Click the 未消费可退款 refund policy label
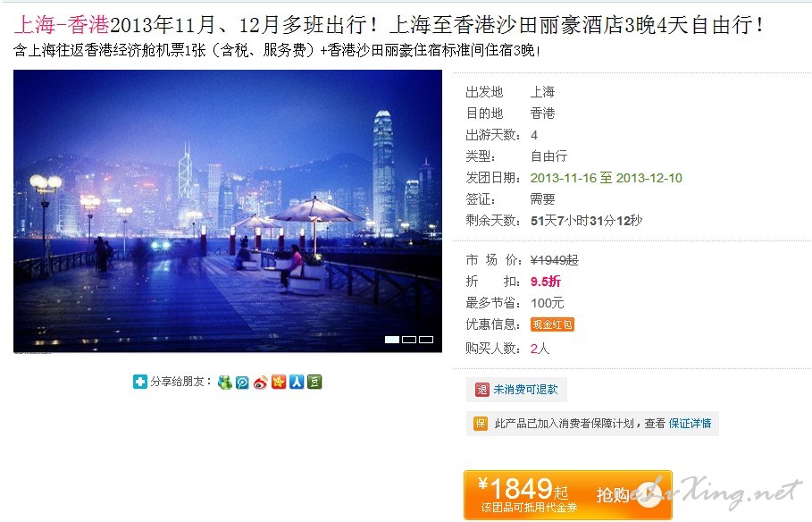The image size is (812, 522). (525, 390)
